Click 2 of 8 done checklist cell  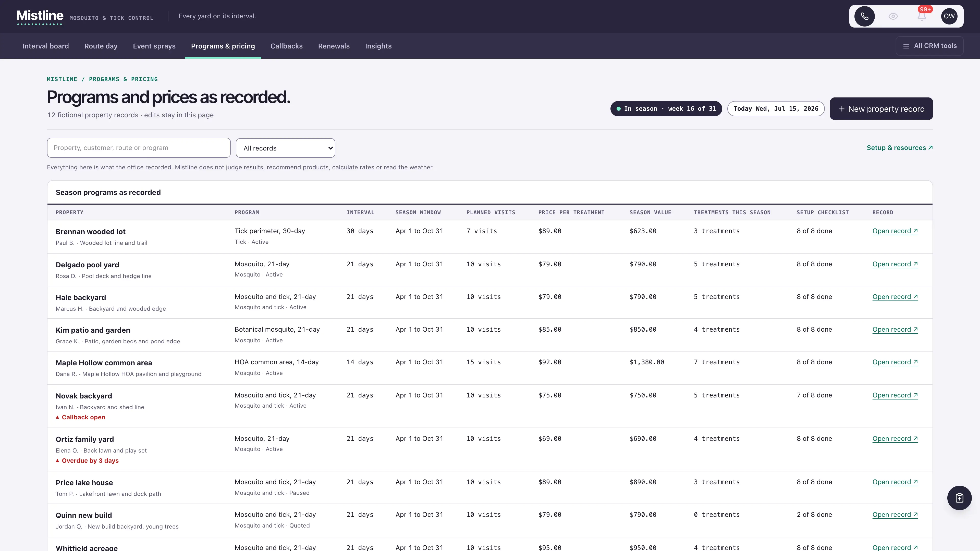click(x=814, y=515)
